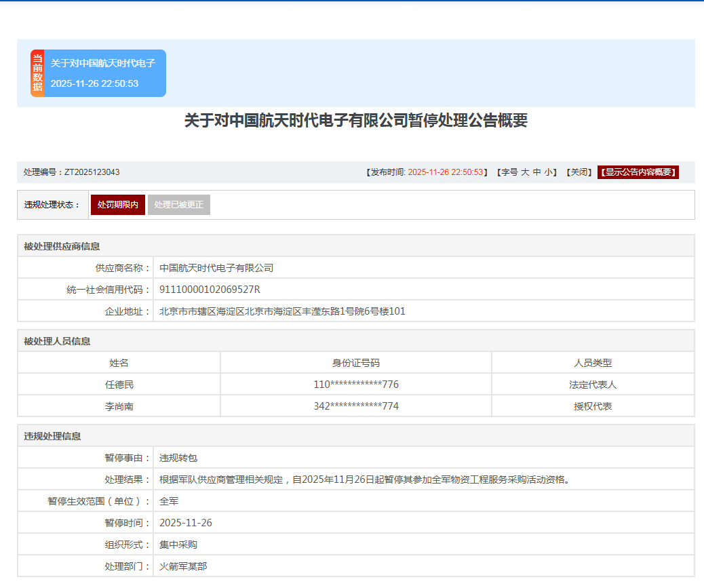This screenshot has width=704, height=588.
Task: Select medium font size 中
Action: tap(537, 172)
